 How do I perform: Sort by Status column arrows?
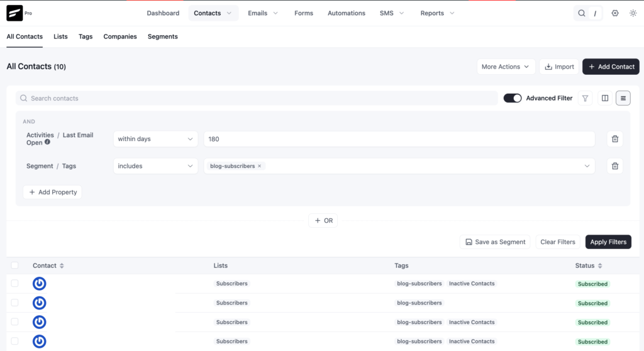tap(600, 266)
